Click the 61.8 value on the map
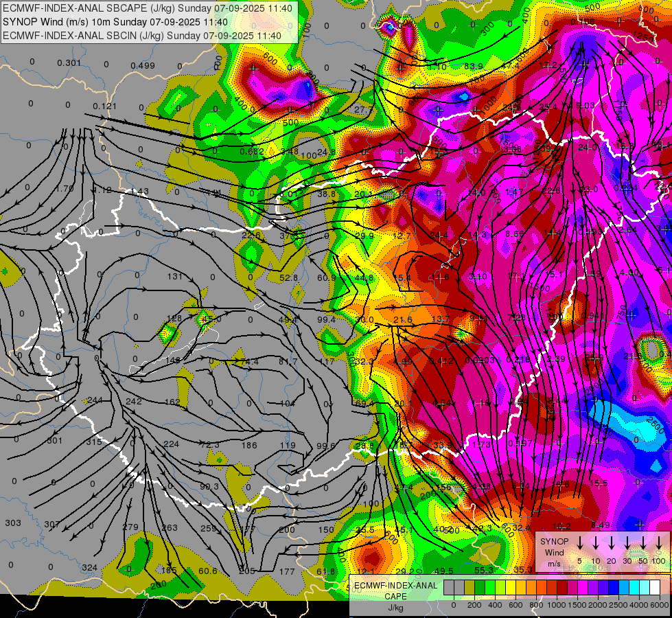The image size is (672, 618). (x=326, y=571)
